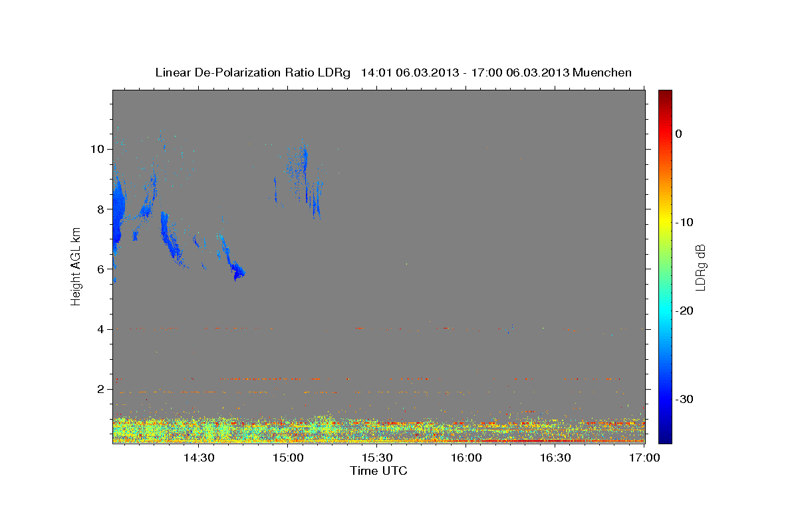The width and height of the screenshot is (798, 532).
Task: Click the colorbar value -20
Action: pyautogui.click(x=685, y=311)
